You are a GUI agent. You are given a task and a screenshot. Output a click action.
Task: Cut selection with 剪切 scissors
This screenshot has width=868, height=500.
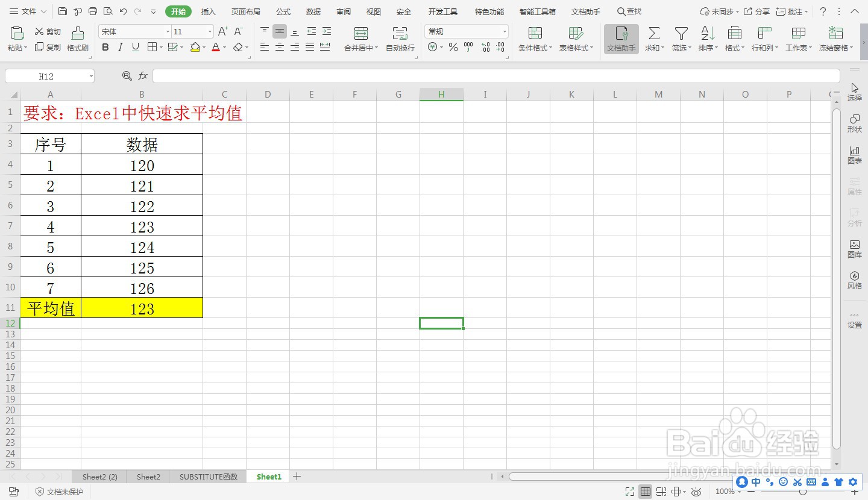point(48,31)
